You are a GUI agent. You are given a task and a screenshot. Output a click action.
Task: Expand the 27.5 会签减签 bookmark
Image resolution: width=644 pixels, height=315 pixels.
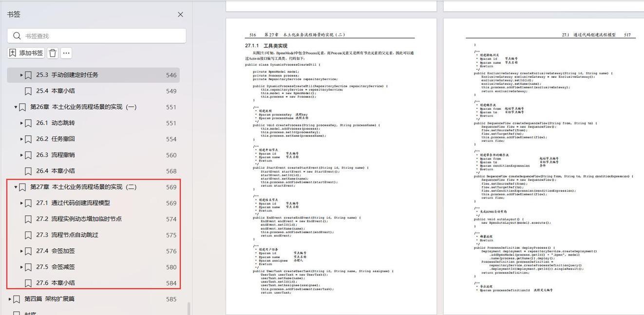21,267
